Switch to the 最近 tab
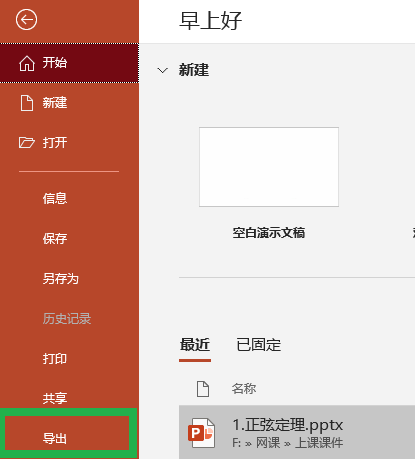The width and height of the screenshot is (415, 459). pos(195,345)
